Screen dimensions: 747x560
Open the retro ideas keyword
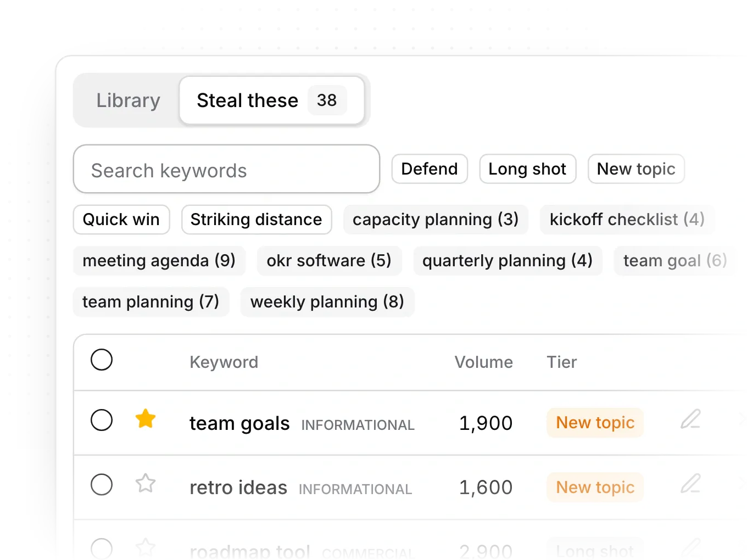point(238,488)
